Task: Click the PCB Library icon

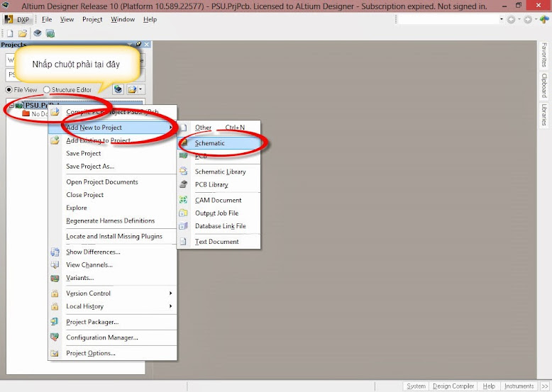Action: click(x=184, y=184)
